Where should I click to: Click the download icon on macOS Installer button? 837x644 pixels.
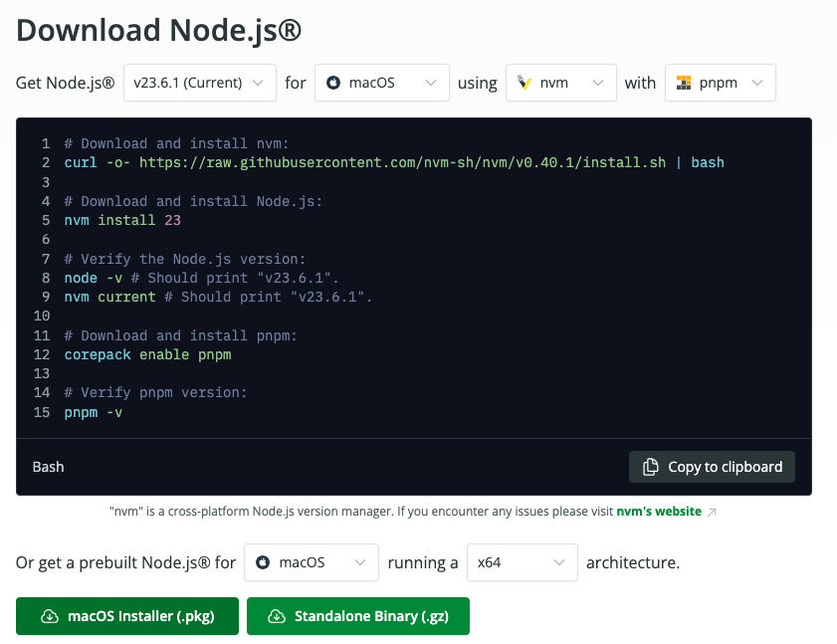49,617
